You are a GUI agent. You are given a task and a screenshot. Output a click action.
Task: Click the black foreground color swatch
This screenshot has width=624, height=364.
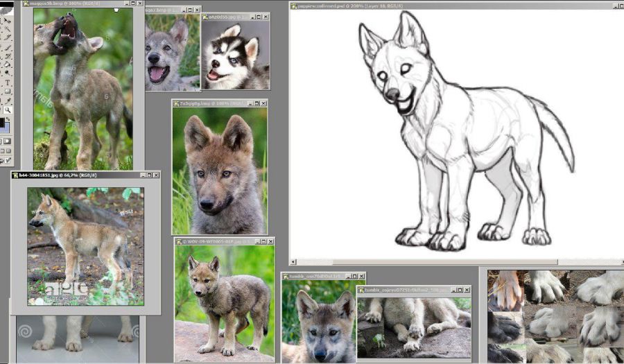[x=2, y=123]
